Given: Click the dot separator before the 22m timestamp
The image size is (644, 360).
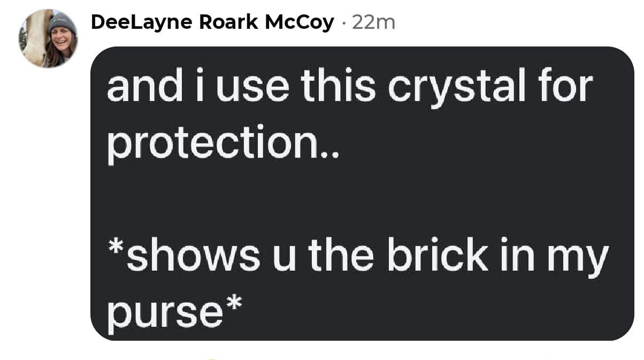Looking at the screenshot, I should pos(343,23).
